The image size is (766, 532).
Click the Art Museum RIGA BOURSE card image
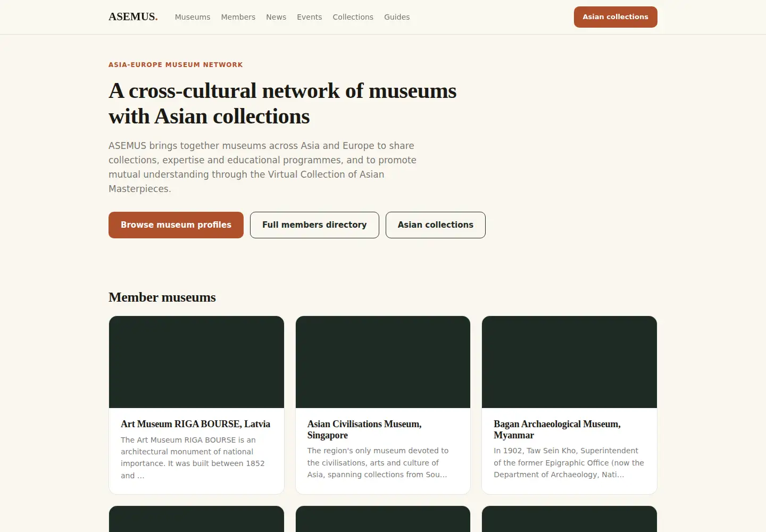click(196, 362)
